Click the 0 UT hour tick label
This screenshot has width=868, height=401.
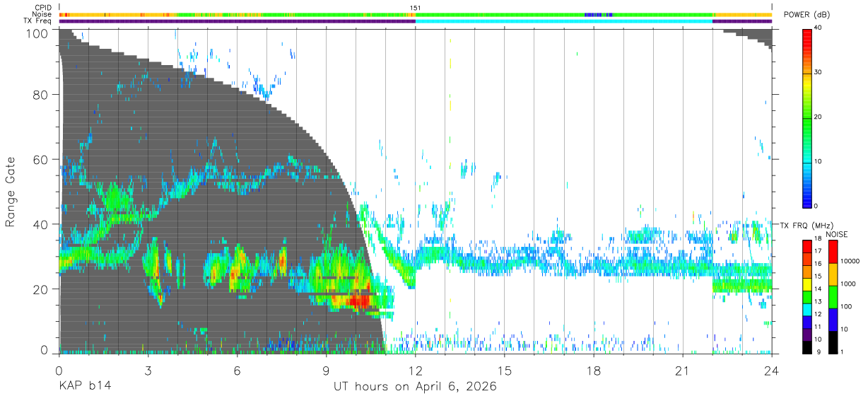59,371
